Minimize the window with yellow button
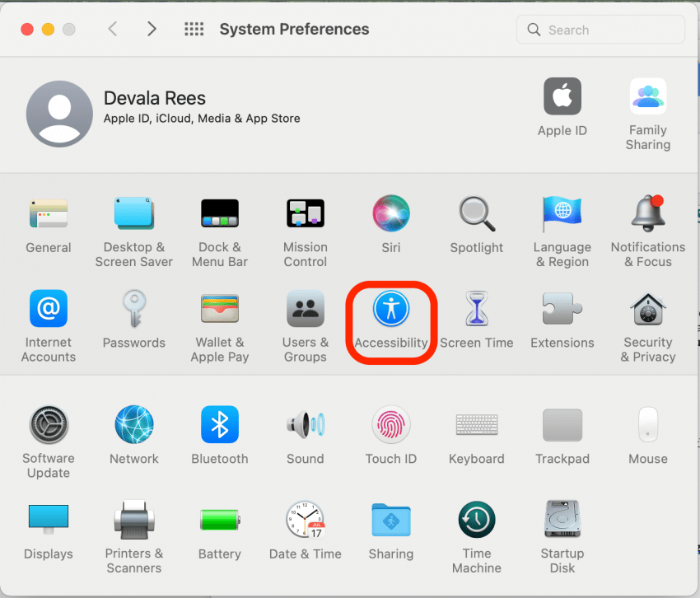 [49, 30]
